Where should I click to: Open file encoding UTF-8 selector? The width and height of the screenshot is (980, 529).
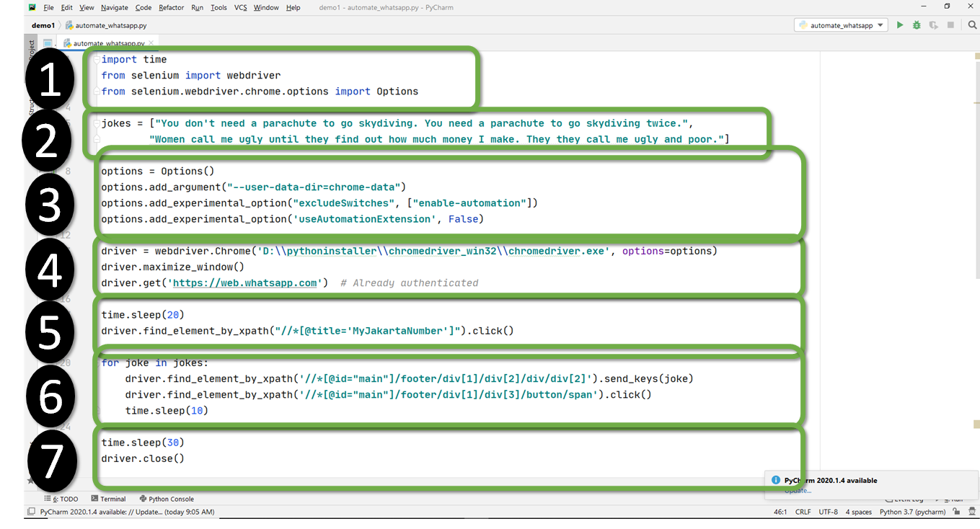click(x=827, y=512)
